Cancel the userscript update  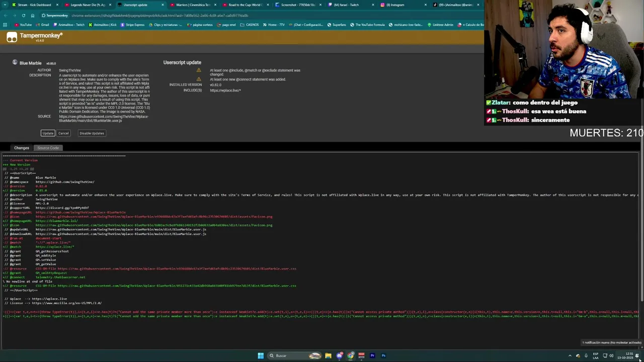(x=63, y=133)
